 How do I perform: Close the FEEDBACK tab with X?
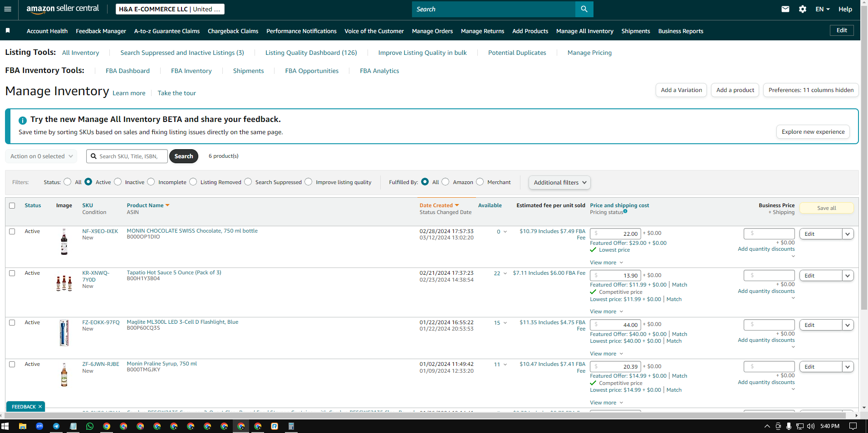(x=40, y=407)
